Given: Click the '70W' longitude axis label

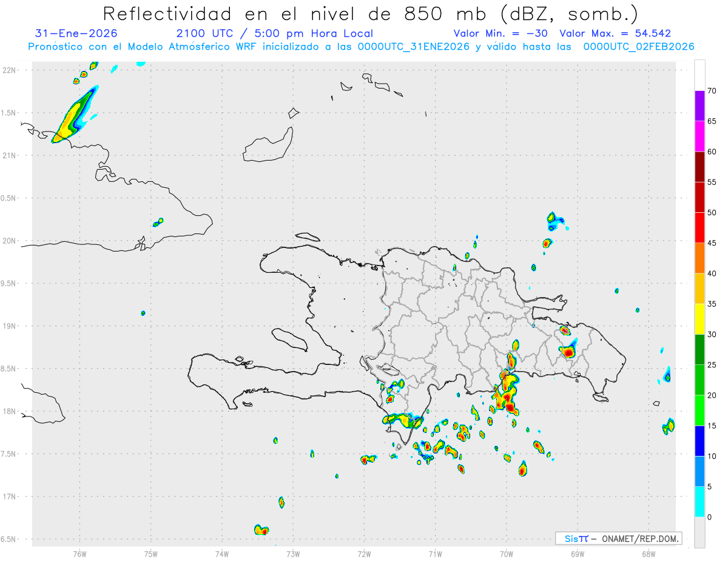Looking at the screenshot, I should click(x=507, y=554).
